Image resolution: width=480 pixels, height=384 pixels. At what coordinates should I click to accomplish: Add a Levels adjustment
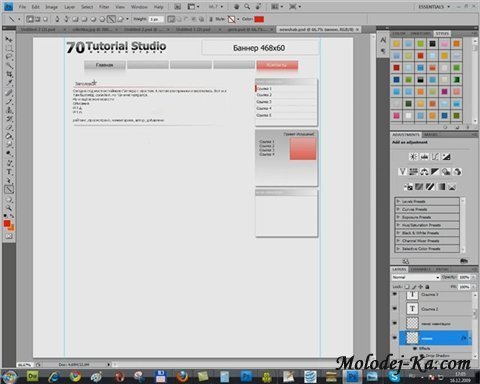[424, 157]
